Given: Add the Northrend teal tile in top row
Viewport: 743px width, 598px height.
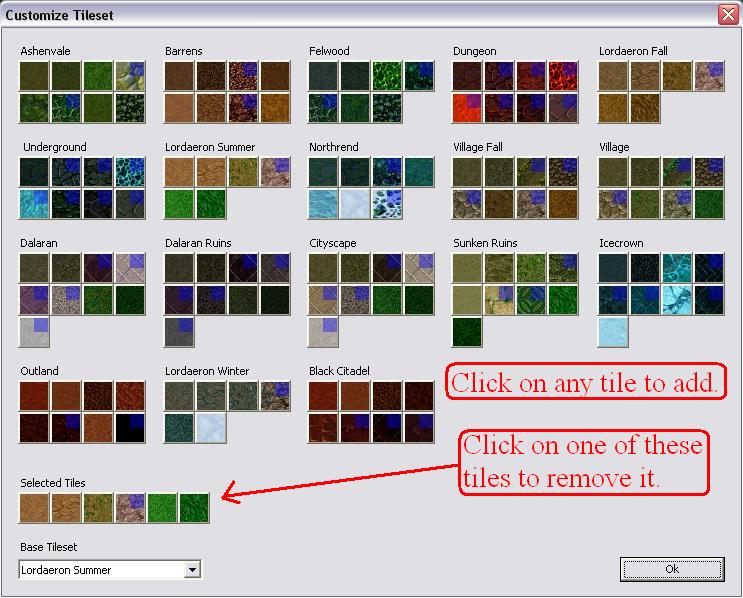Looking at the screenshot, I should (x=420, y=172).
